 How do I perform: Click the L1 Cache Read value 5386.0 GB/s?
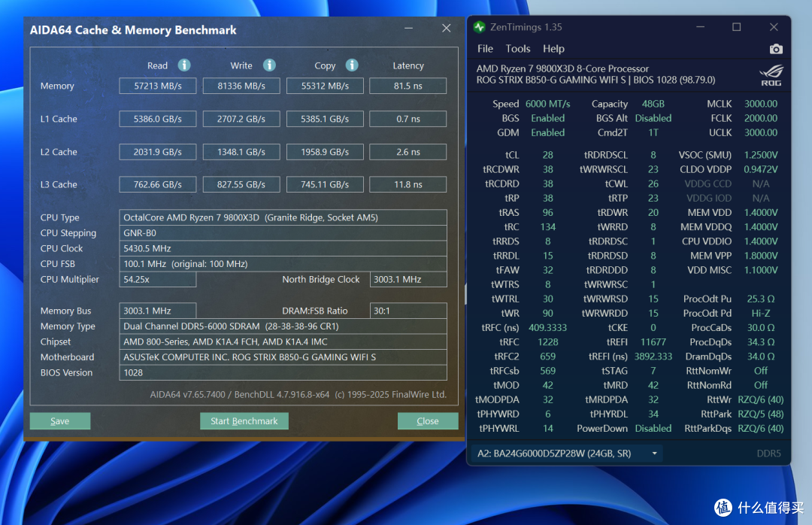click(x=158, y=119)
